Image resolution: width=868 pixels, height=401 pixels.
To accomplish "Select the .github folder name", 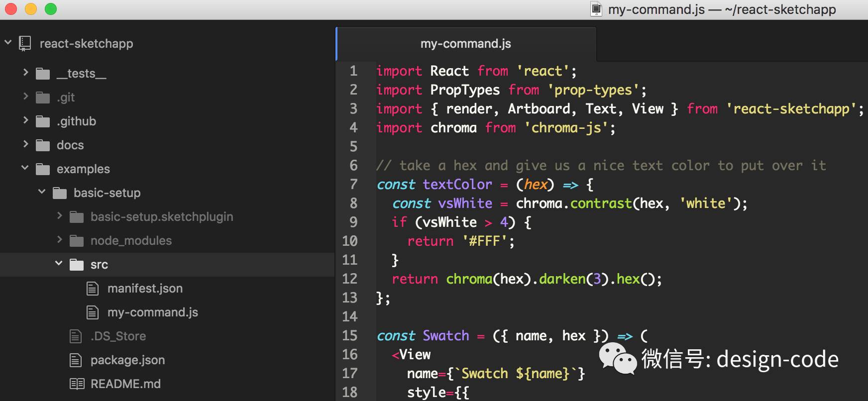I will pos(76,121).
